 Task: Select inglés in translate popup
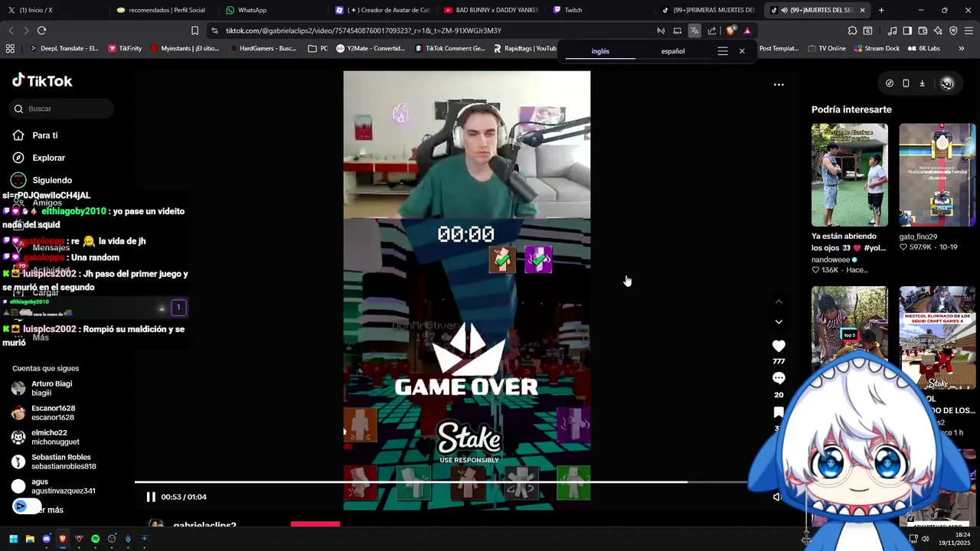click(600, 51)
